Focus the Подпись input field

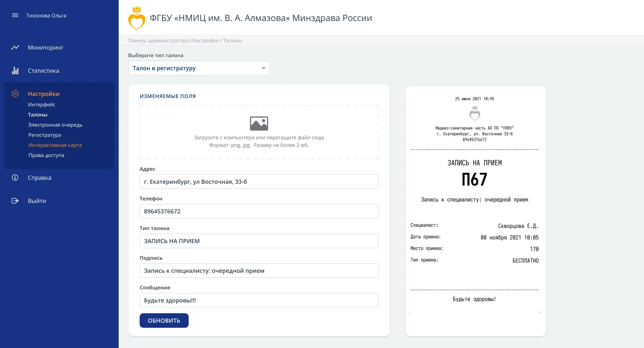[x=259, y=271]
